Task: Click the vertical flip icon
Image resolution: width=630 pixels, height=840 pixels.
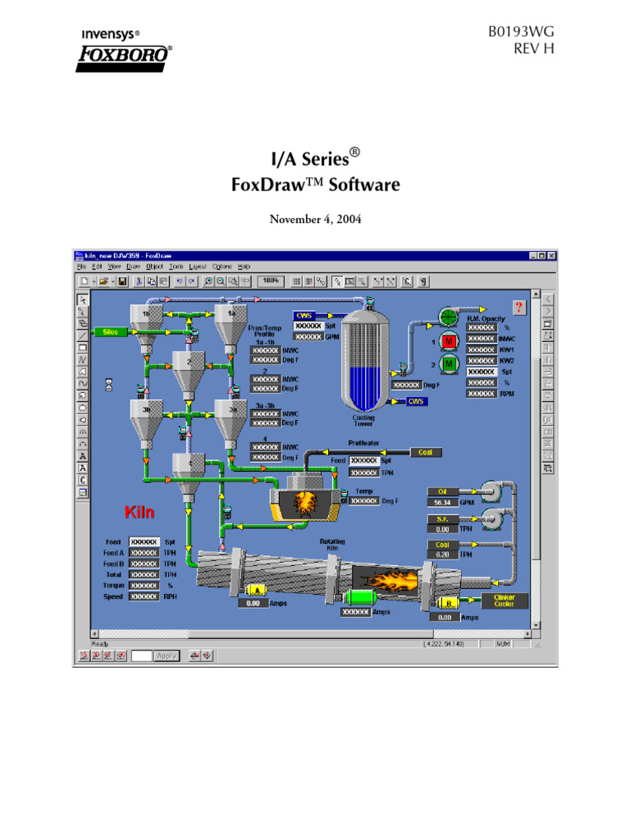Action: [x=208, y=655]
